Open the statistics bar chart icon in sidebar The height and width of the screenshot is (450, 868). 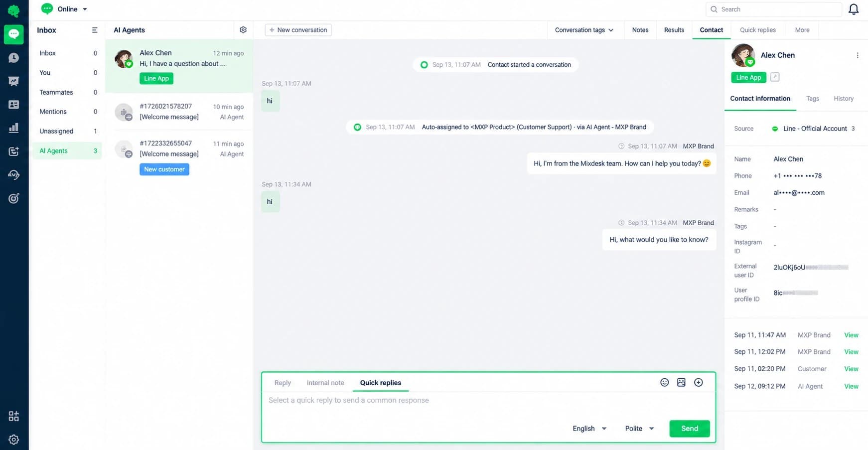pyautogui.click(x=14, y=128)
